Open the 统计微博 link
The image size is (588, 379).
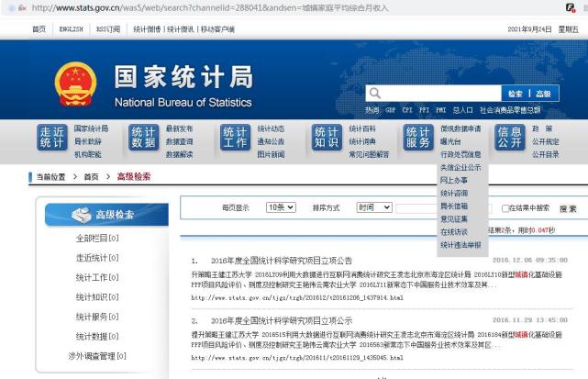click(x=147, y=28)
